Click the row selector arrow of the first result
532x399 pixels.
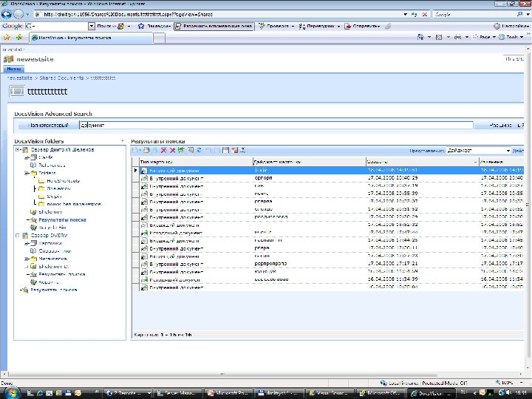coord(135,171)
